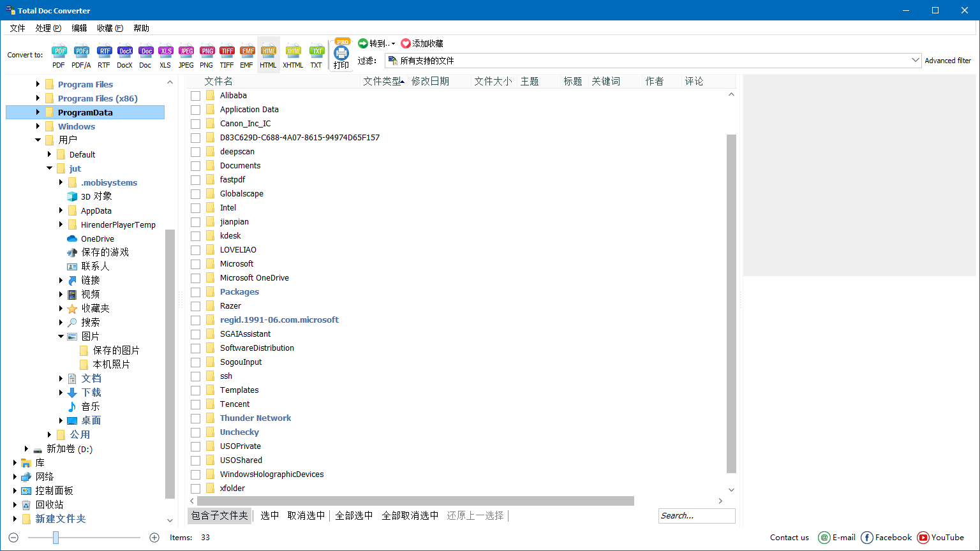Click 全部选中 button
This screenshot has height=551, width=980.
click(x=353, y=515)
